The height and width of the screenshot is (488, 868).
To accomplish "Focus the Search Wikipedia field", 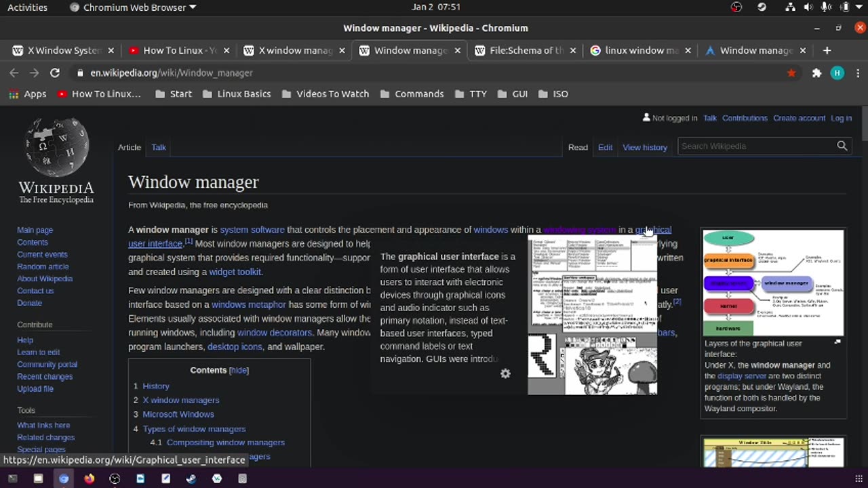I will pos(757,146).
